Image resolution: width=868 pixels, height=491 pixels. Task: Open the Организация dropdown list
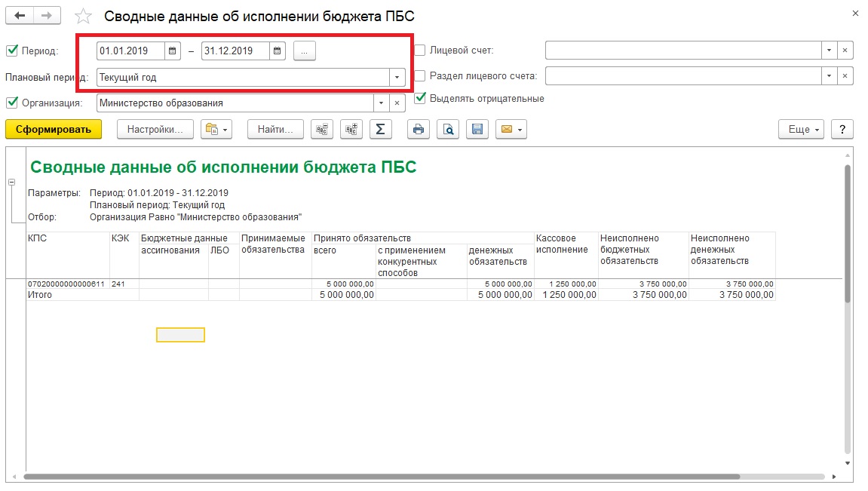(x=381, y=103)
